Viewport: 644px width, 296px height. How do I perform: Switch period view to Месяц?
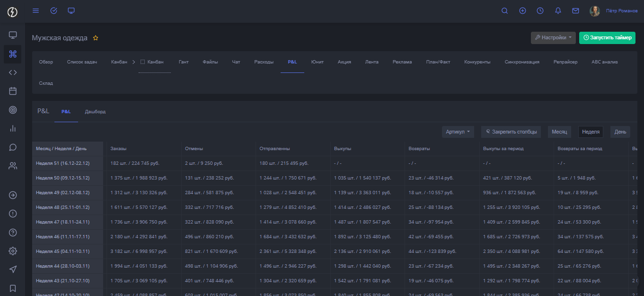pyautogui.click(x=559, y=132)
